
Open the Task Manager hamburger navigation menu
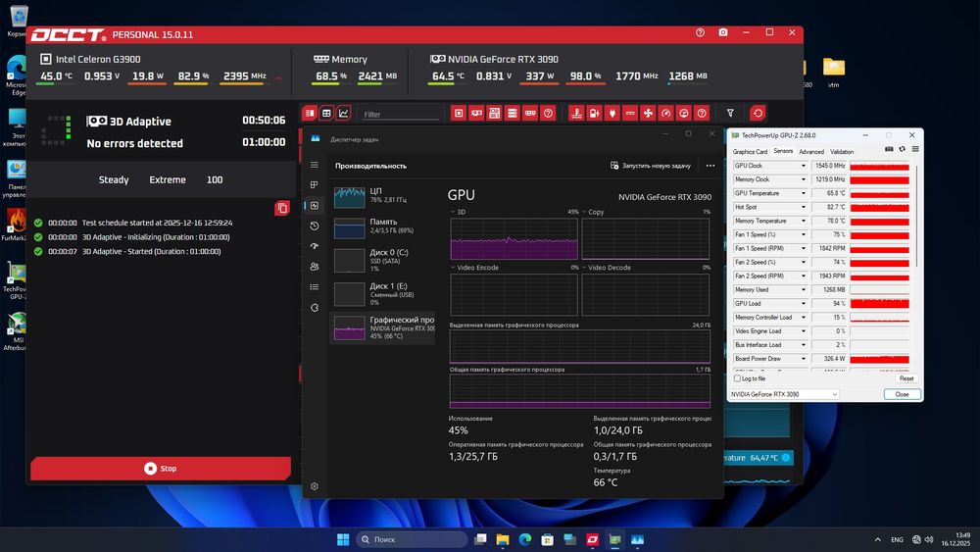pyautogui.click(x=315, y=165)
